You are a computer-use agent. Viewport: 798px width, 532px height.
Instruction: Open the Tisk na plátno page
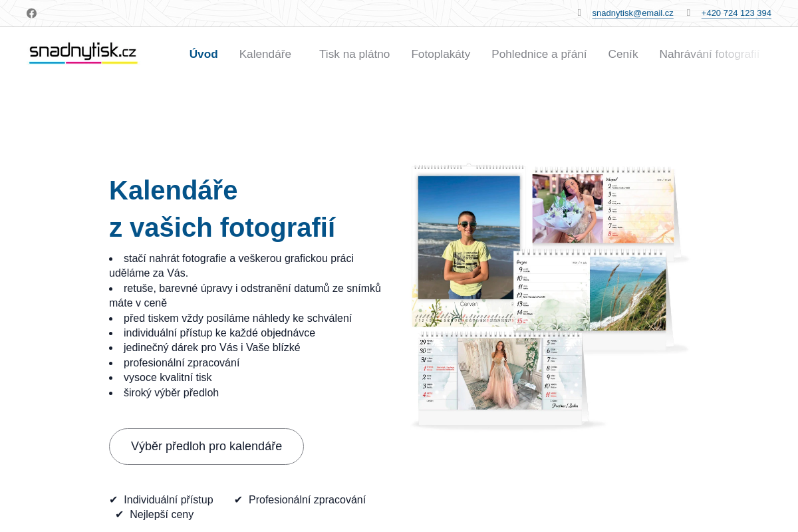(354, 55)
